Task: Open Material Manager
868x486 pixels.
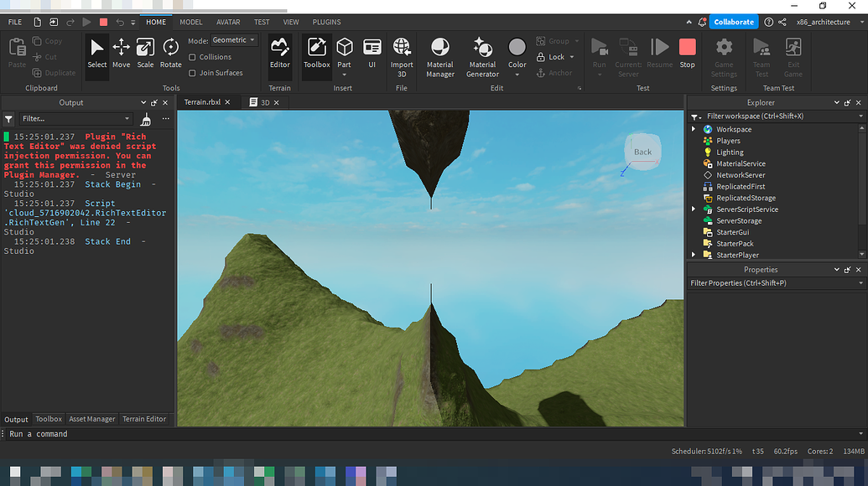Action: [440, 58]
